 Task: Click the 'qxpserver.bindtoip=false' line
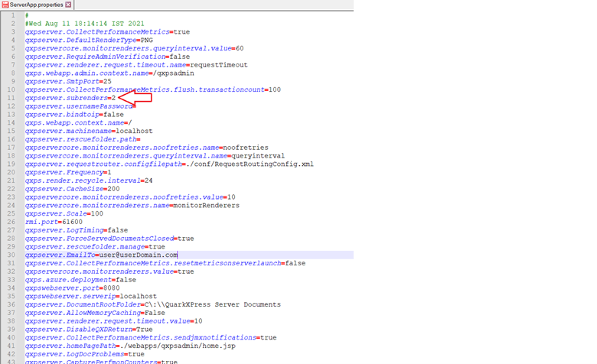click(74, 115)
